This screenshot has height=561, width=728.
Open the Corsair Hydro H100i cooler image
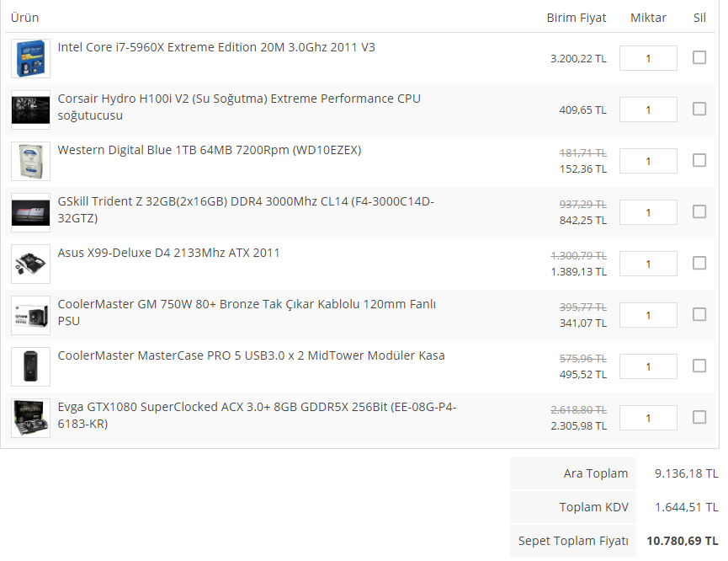(31, 110)
